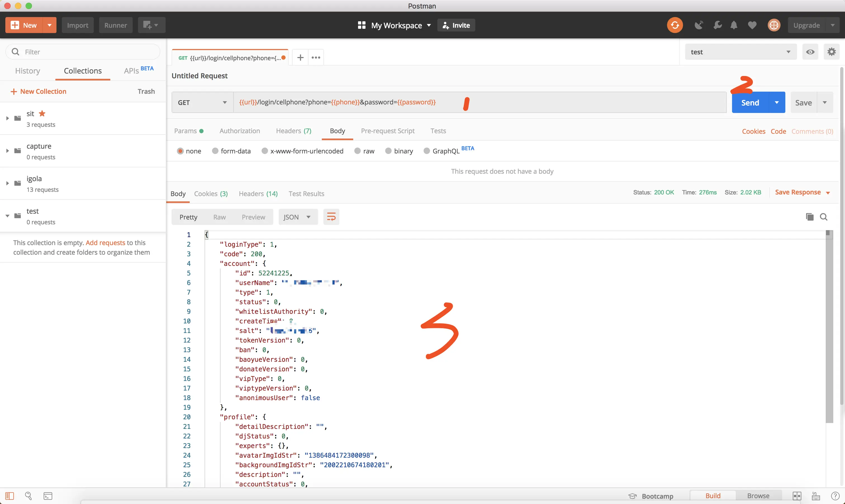Toggle word wrap in response viewer
845x504 pixels.
[331, 217]
